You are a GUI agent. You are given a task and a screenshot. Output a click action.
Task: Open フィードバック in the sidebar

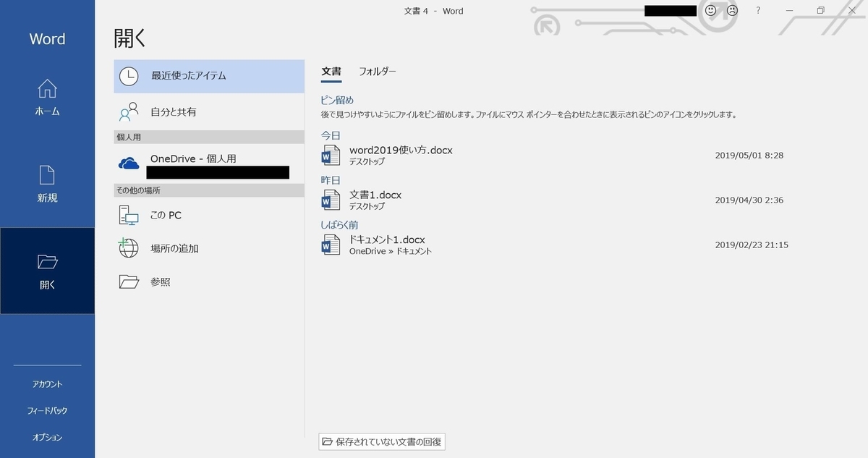coord(47,410)
